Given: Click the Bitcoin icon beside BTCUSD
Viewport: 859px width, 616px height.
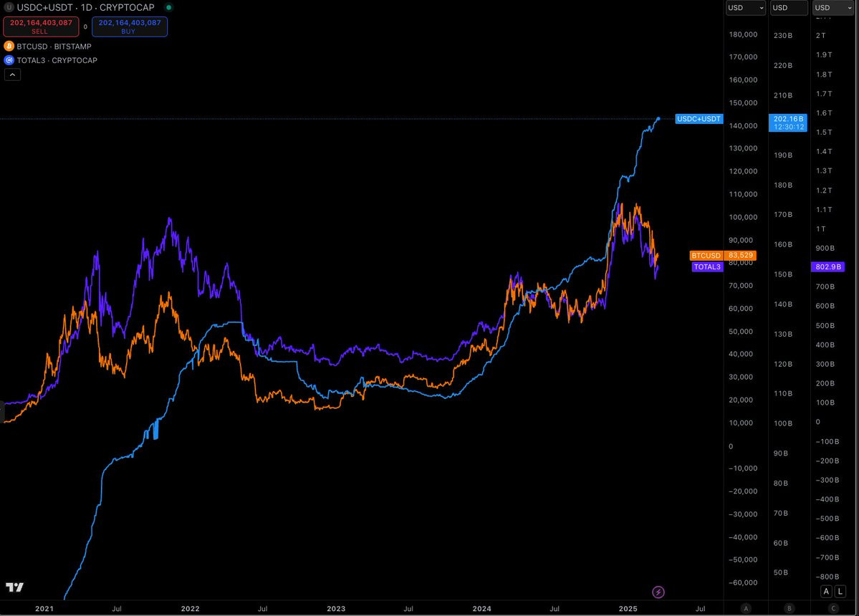Looking at the screenshot, I should pos(9,47).
